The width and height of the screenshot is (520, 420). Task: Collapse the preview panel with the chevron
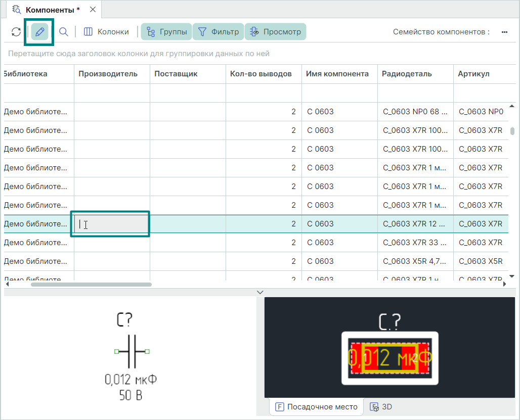point(260,292)
